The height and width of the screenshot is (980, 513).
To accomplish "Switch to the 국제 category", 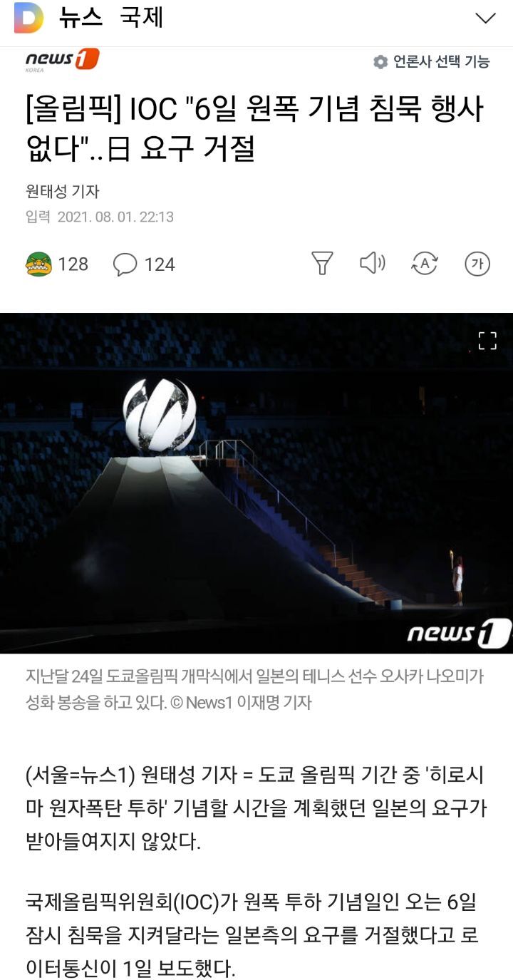I will coord(141,18).
